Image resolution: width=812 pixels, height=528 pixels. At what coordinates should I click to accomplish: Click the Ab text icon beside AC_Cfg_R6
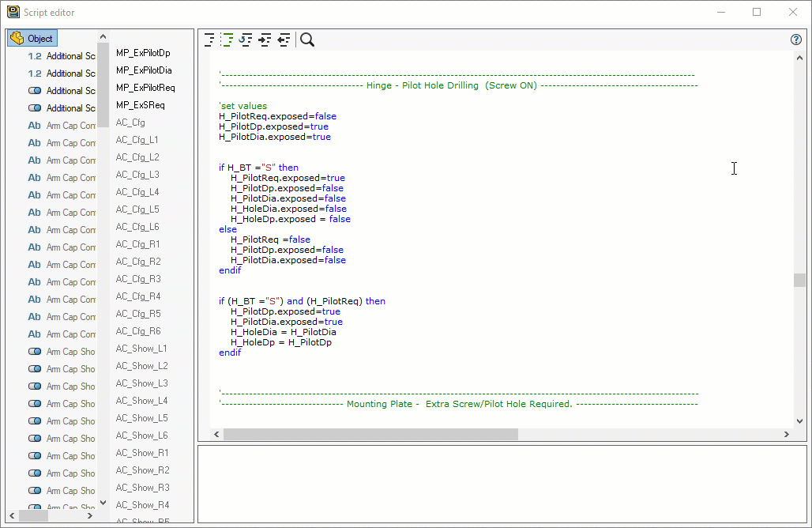34,334
